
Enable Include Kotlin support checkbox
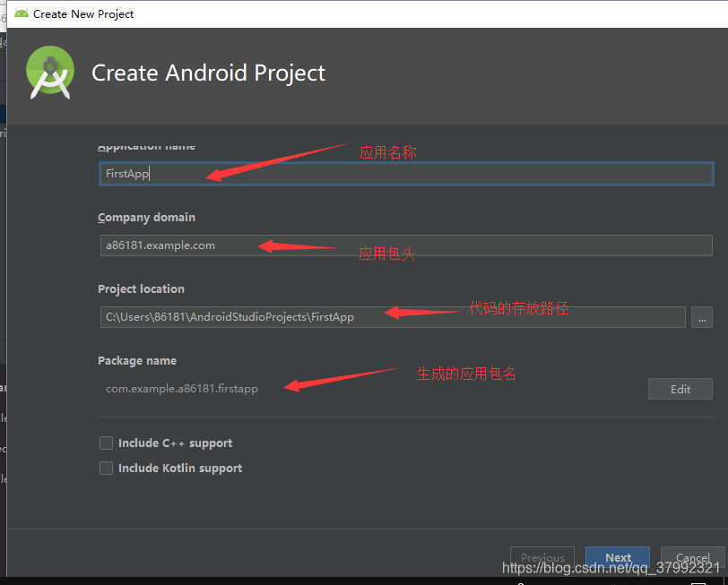107,469
